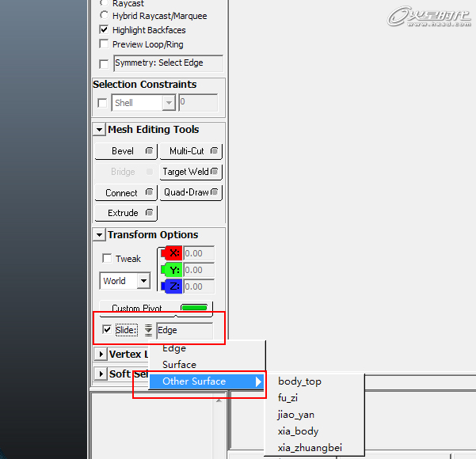The width and height of the screenshot is (476, 459).
Task: Open the Slide mode menu icon
Action: click(x=148, y=330)
